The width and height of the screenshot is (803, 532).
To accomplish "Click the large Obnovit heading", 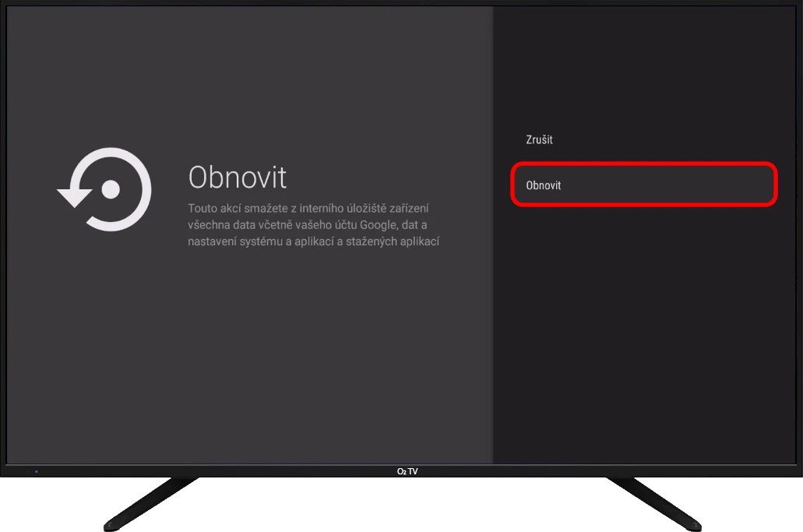I will tap(238, 178).
